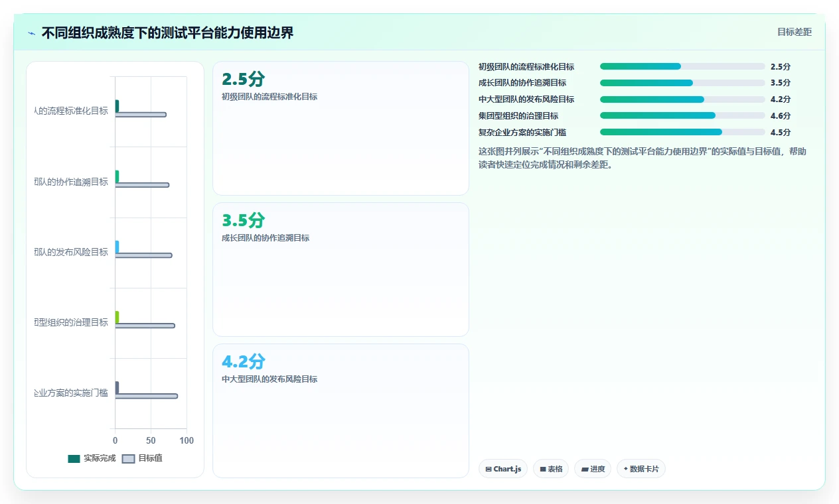Image resolution: width=839 pixels, height=504 pixels.
Task: Click progress bar for 复杂企业方案的实施门槛
Action: point(682,132)
